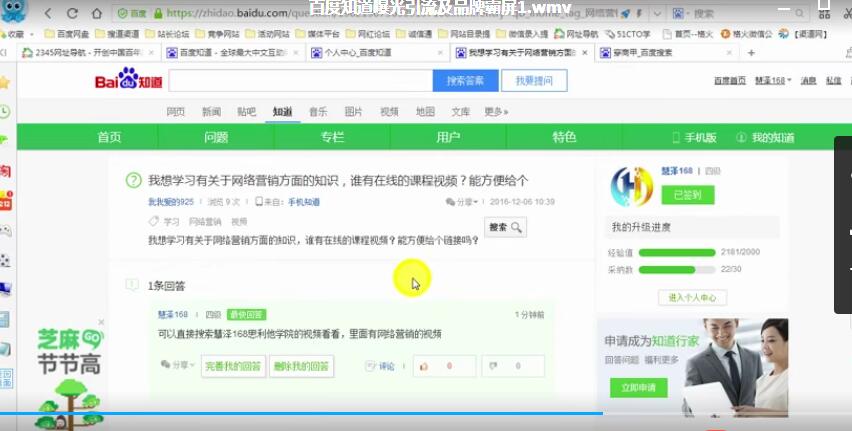Image resolution: width=852 pixels, height=431 pixels.
Task: Open the 慧泽168 account dropdown in the header
Action: [773, 80]
